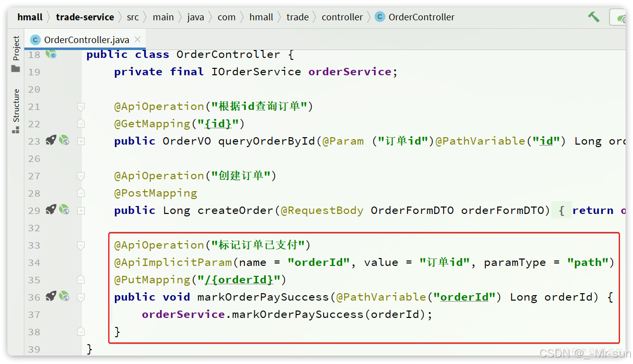This screenshot has width=633, height=364.
Task: Click the IOrderService type name
Action: coord(256,72)
